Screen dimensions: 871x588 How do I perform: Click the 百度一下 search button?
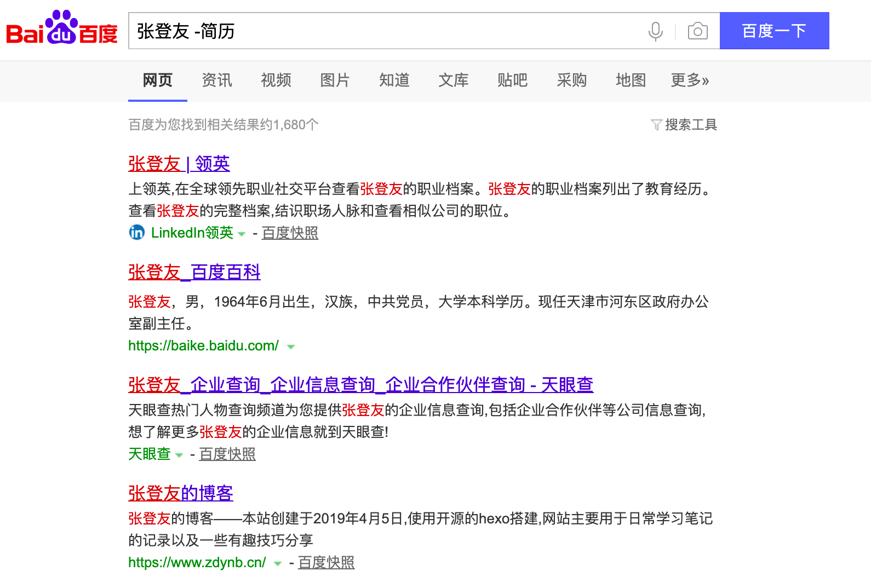click(774, 31)
